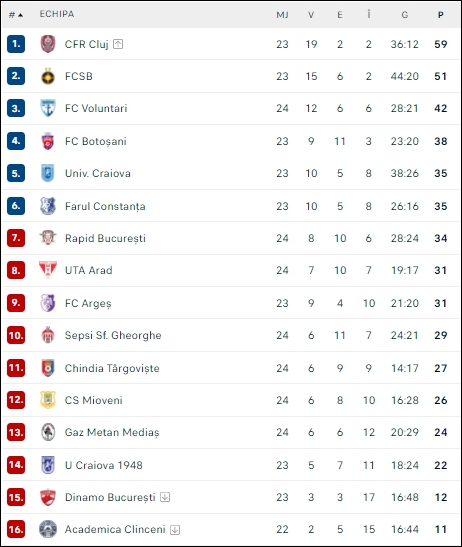462x547 pixels.
Task: Click the CFR Cluj club crest
Action: pos(48,44)
